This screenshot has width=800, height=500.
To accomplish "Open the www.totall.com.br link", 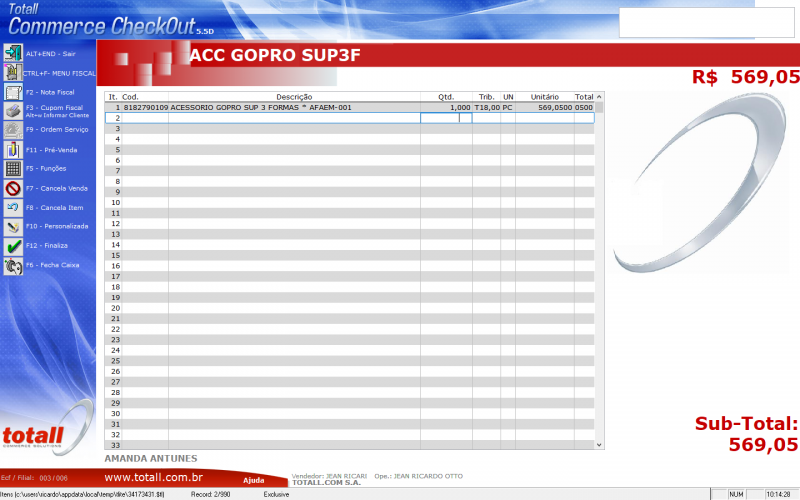I will pos(154,478).
